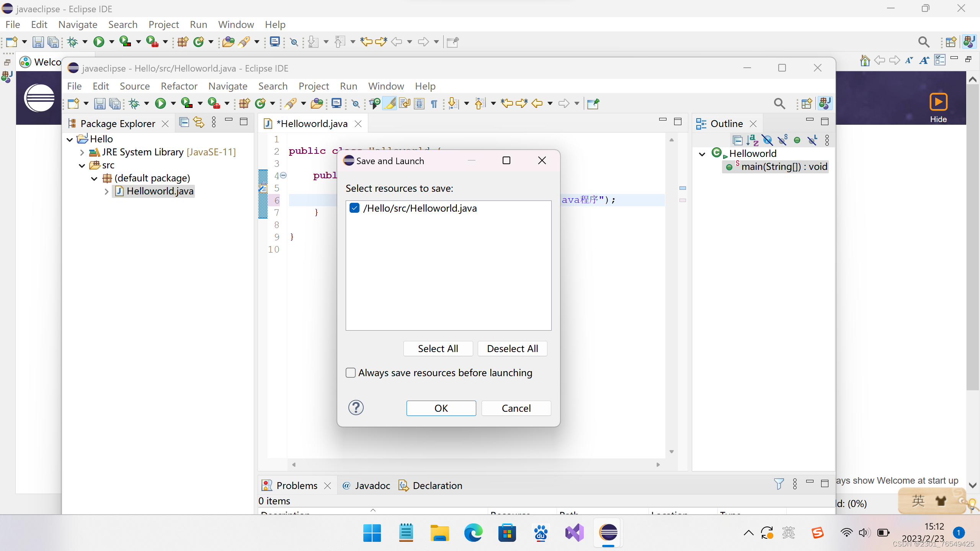This screenshot has height=551, width=980.
Task: Uncheck /Hello/src/Helloworld.java resource checkbox
Action: (x=354, y=208)
